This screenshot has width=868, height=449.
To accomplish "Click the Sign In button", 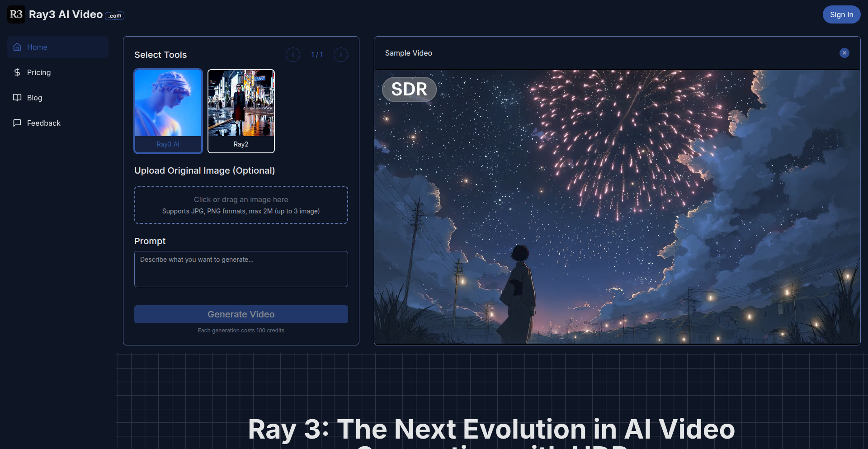I will [841, 14].
